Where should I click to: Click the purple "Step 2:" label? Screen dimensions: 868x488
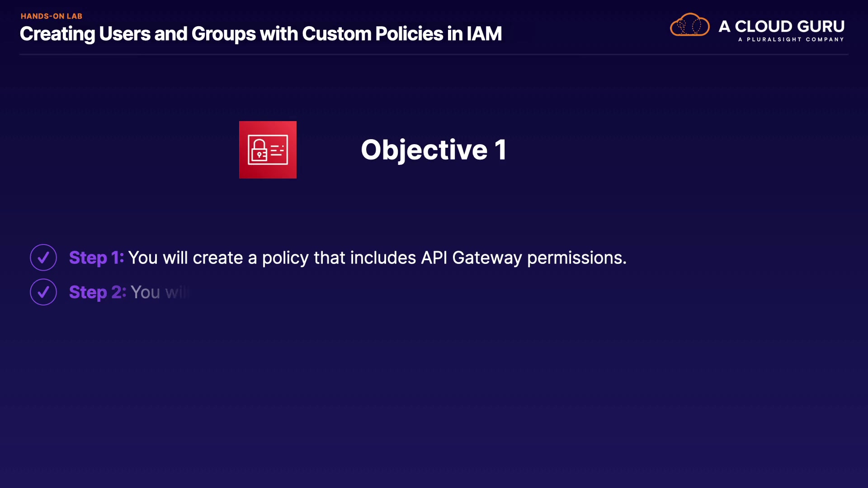point(97,292)
